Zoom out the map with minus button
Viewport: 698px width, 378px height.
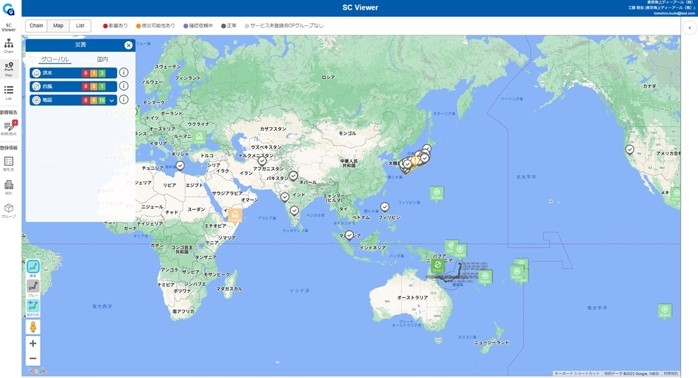pos(33,358)
